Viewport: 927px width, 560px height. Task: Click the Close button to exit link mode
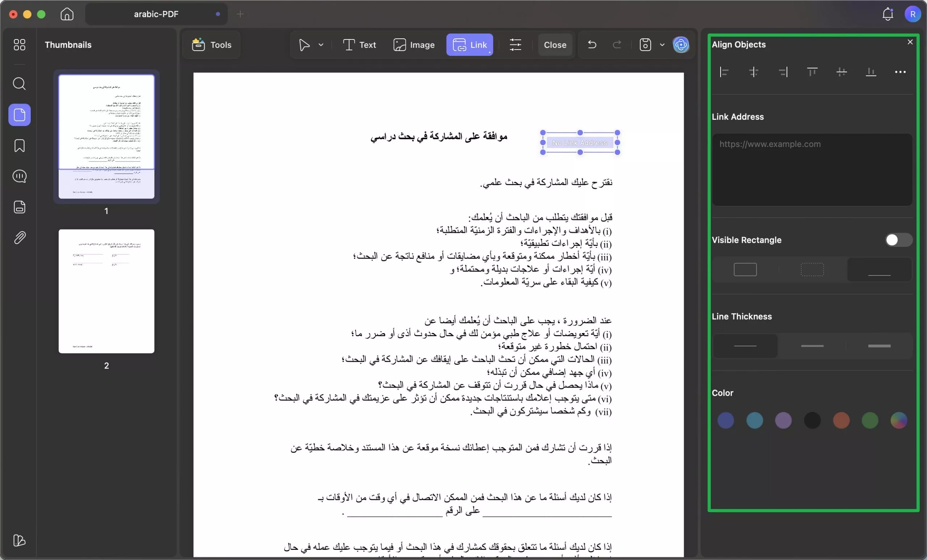[x=555, y=45]
